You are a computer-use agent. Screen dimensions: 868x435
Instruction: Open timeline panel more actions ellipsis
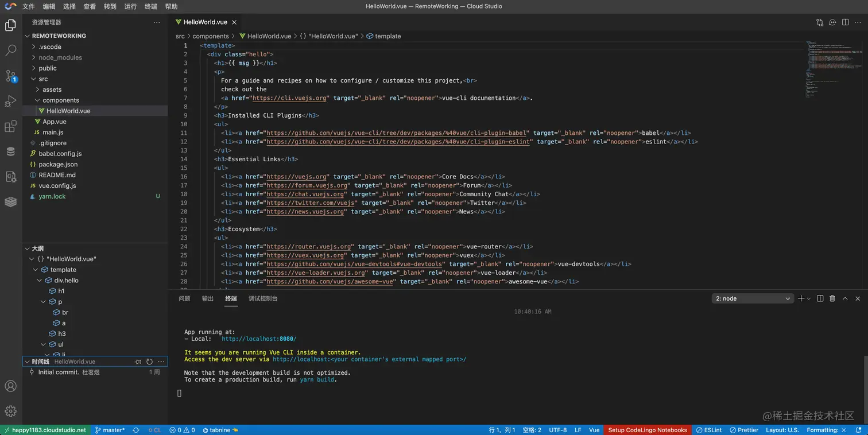coord(161,362)
